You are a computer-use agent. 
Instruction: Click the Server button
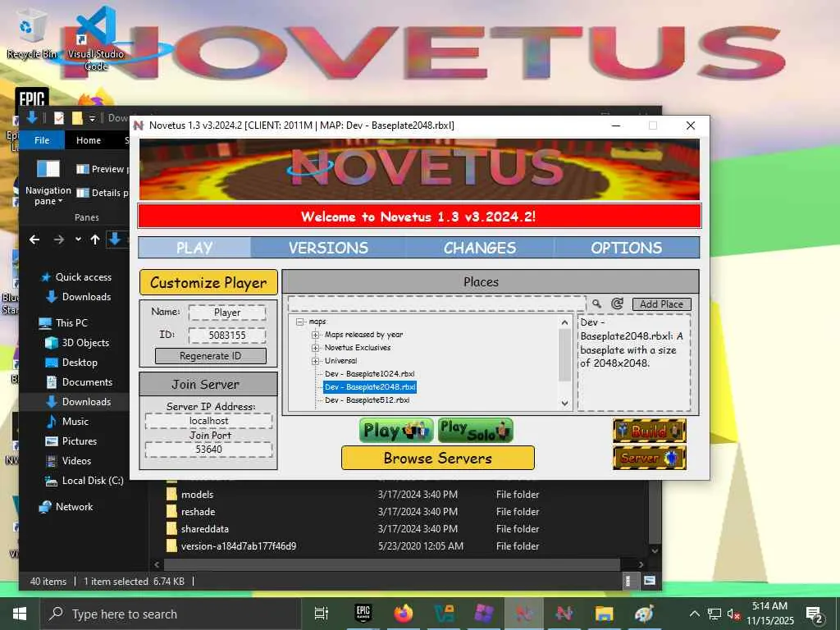click(650, 458)
